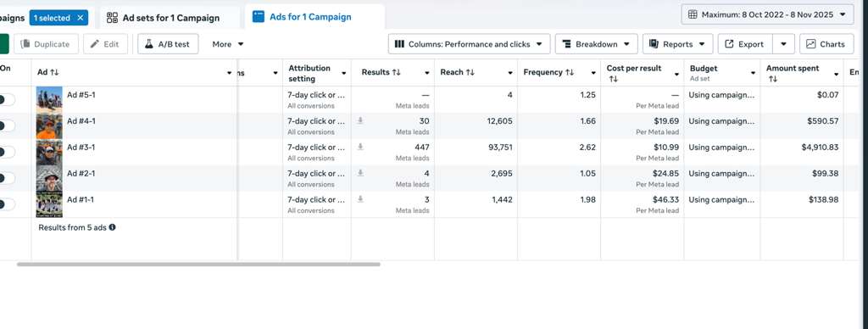Open the Ad column options arrow
Viewport: 868px width, 329px height.
click(229, 73)
